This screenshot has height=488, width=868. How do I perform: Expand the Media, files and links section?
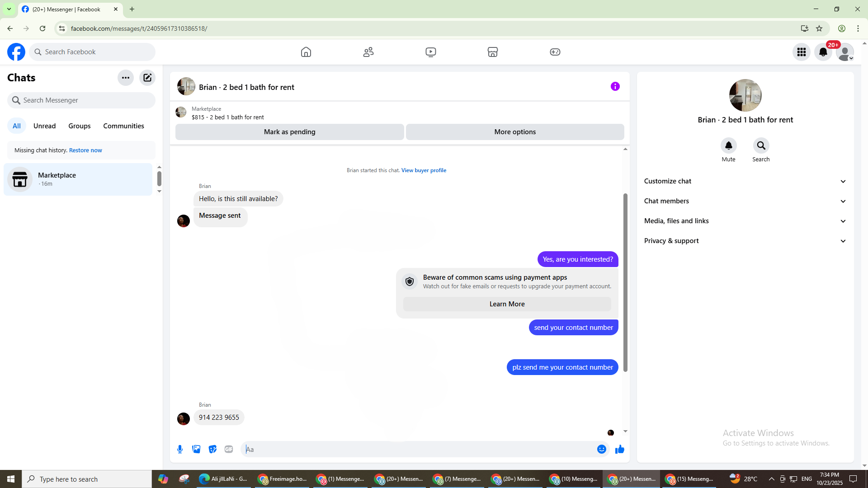pyautogui.click(x=745, y=221)
